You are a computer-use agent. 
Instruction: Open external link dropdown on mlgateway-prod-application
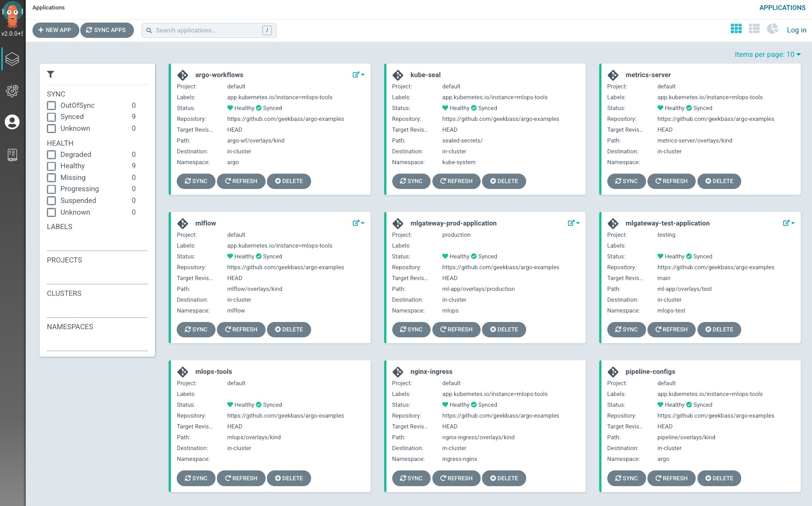pyautogui.click(x=573, y=223)
